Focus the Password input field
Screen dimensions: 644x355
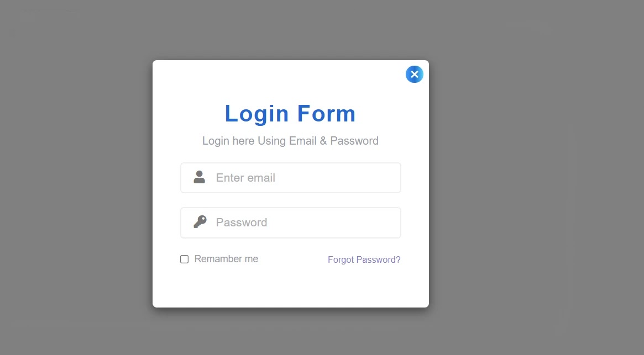tap(291, 222)
